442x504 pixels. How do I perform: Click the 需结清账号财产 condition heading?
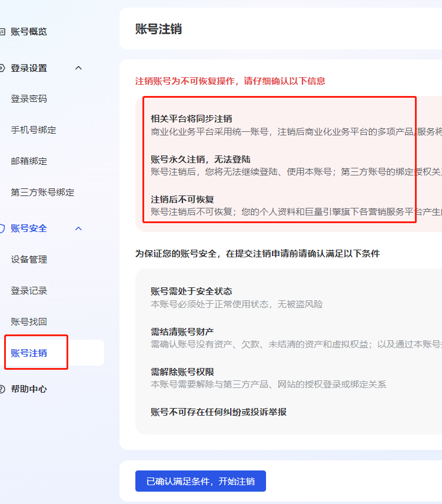coord(182,331)
